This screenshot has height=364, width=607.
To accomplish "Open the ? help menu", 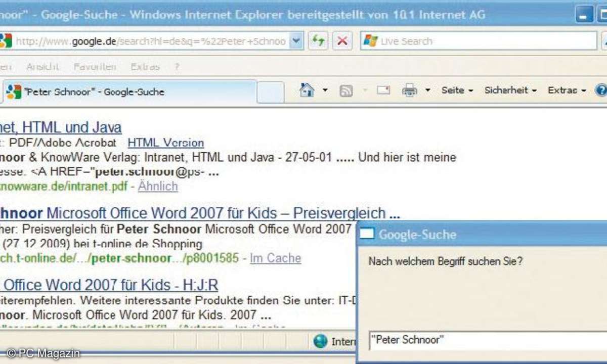I will click(177, 67).
